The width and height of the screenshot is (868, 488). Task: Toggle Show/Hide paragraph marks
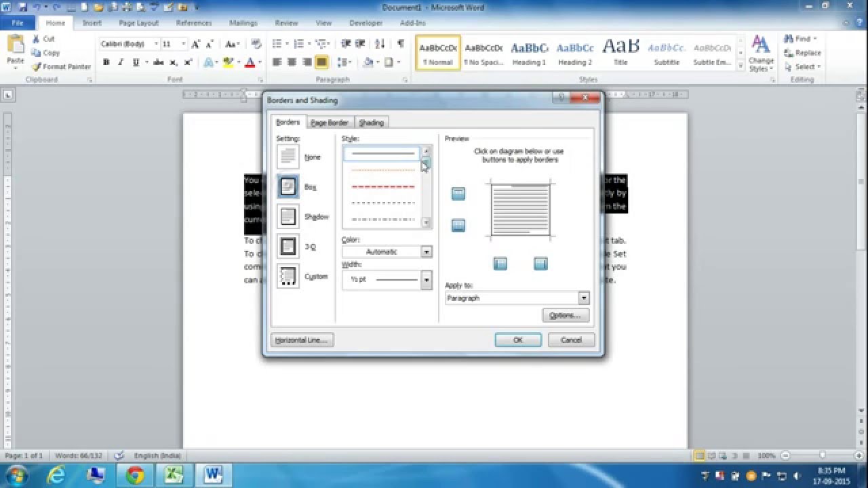click(x=401, y=44)
